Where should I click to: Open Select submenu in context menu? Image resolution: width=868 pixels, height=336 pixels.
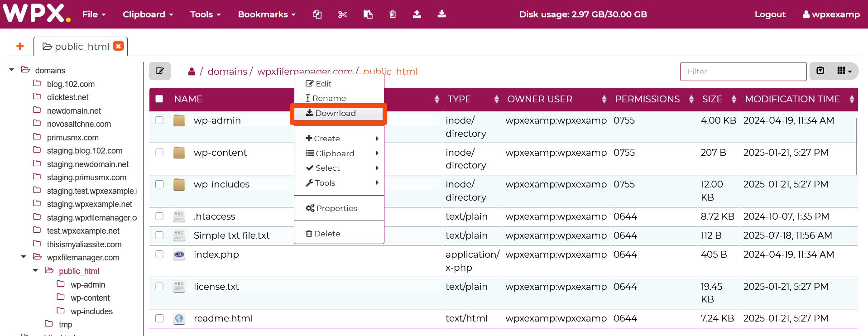(339, 168)
